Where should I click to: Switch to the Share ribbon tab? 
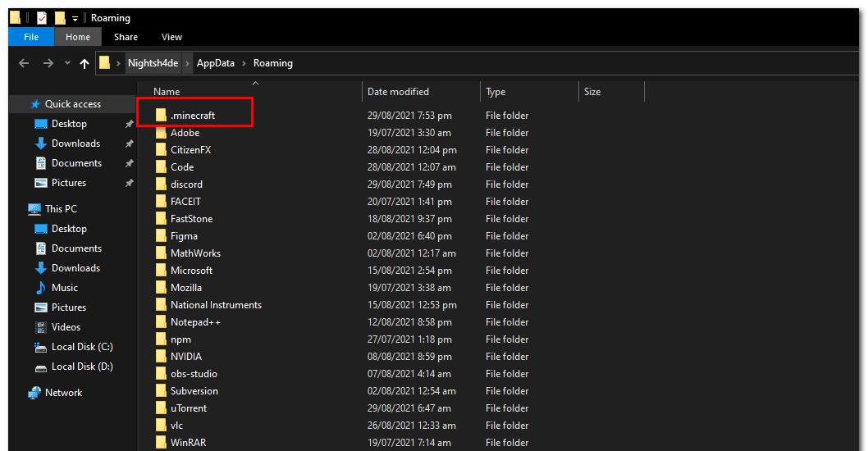(126, 37)
